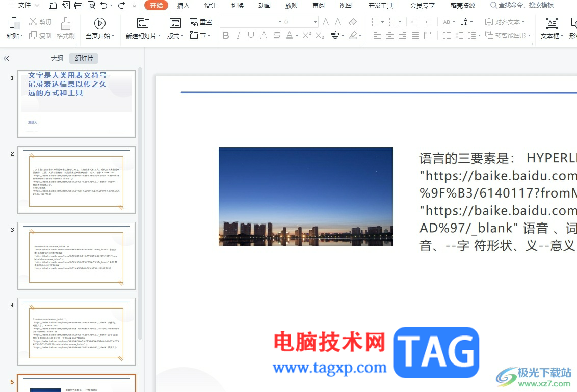Align text left
577x392 pixels.
(x=377, y=35)
